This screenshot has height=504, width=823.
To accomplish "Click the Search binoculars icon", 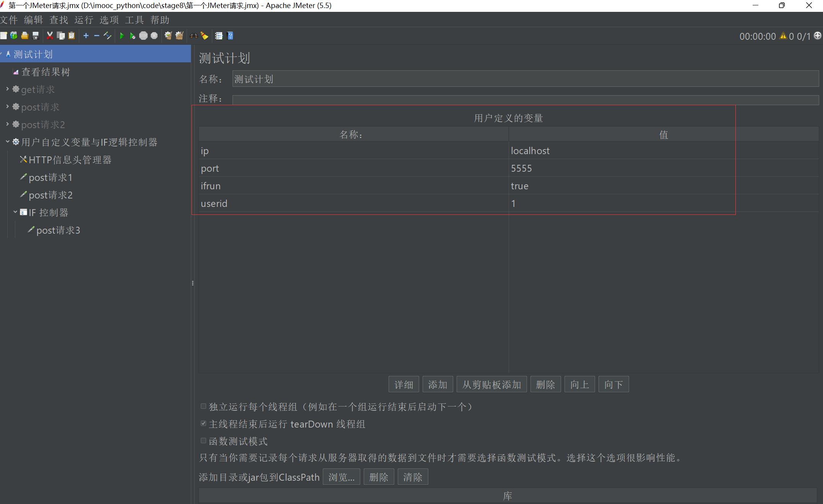I will [194, 36].
